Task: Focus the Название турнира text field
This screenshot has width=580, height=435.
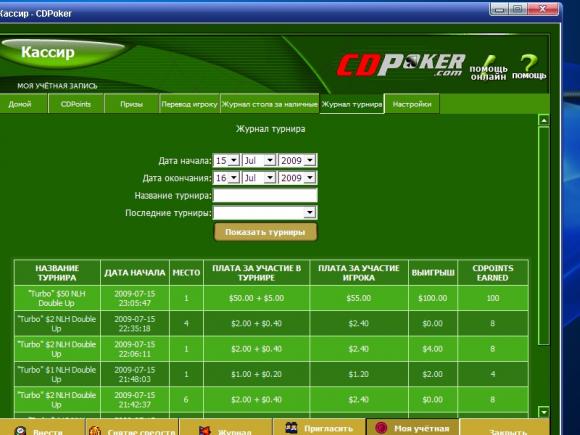Action: point(265,195)
